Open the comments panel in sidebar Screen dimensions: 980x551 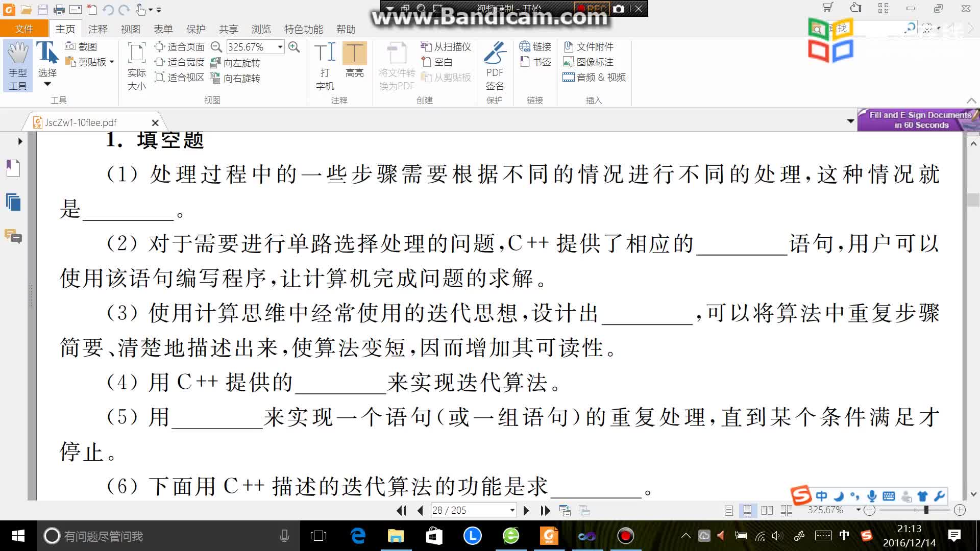(13, 237)
